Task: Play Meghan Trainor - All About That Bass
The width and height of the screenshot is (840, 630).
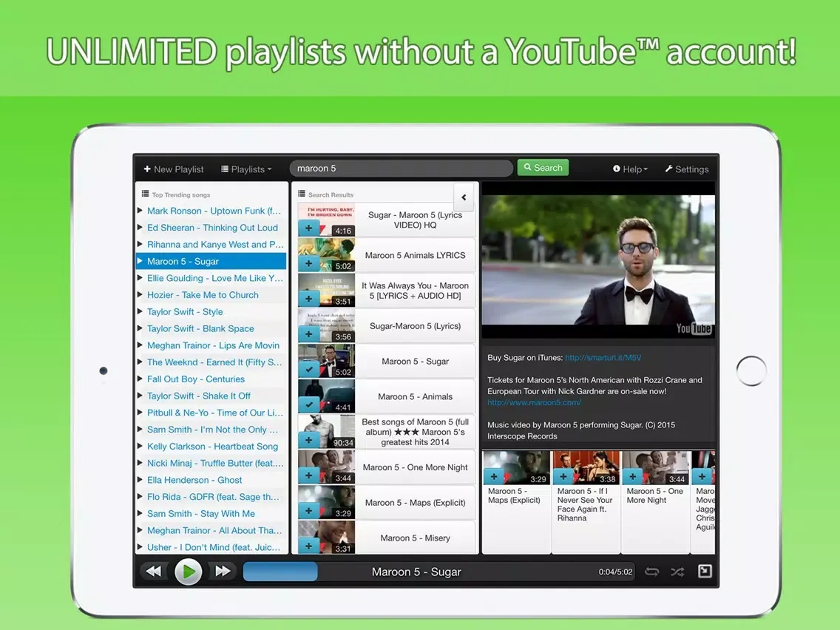Action: click(x=211, y=530)
